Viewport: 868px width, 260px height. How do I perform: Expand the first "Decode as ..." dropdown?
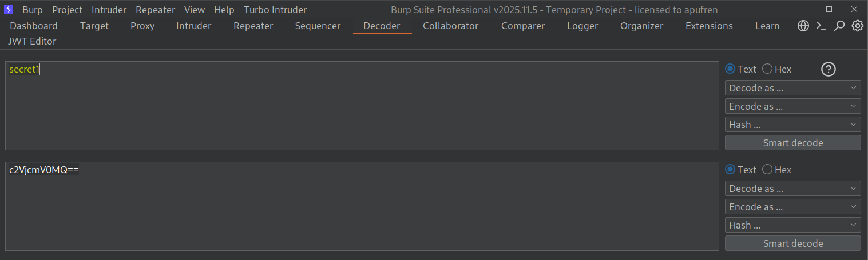(x=792, y=88)
